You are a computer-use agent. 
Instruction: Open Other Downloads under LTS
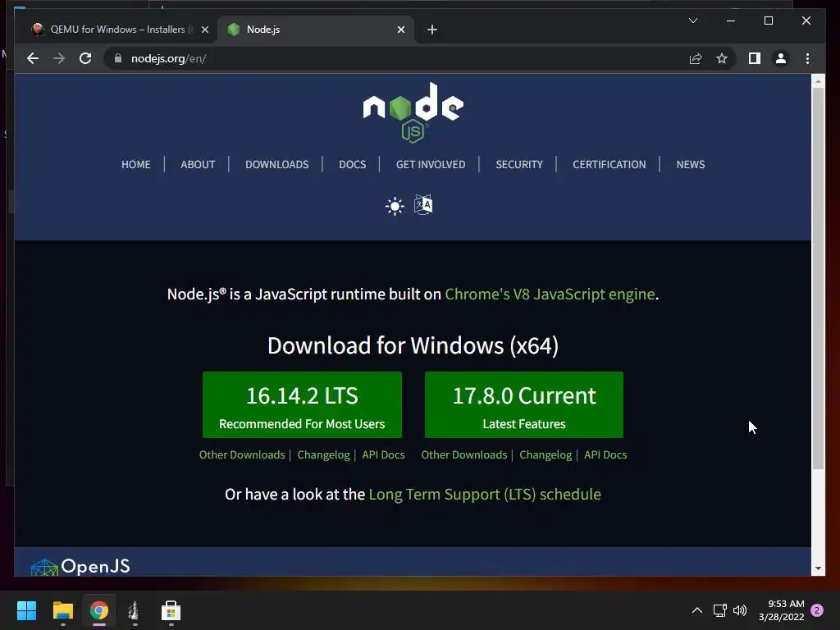coord(242,454)
